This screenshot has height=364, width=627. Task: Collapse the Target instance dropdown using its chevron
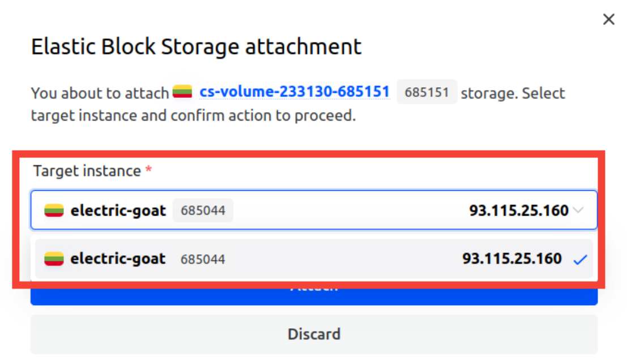[578, 211]
